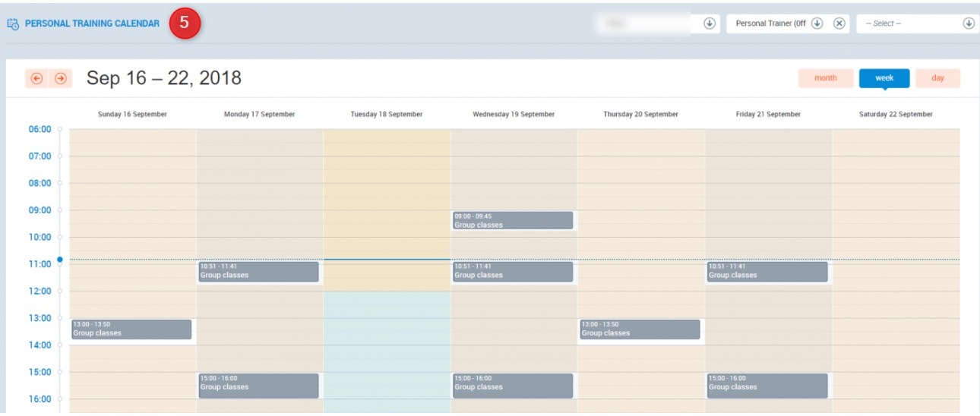Switch to month view
The image size is (980, 416).
coord(825,78)
